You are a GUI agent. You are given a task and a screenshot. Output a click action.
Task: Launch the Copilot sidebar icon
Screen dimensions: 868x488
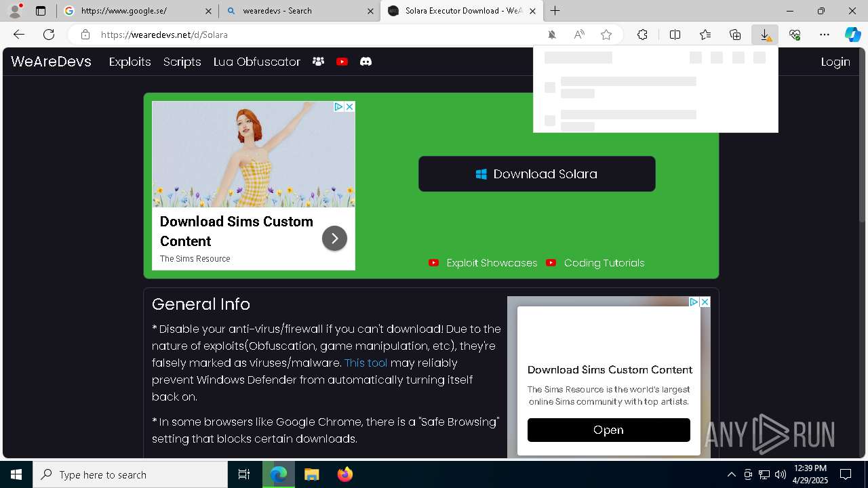[x=852, y=35]
